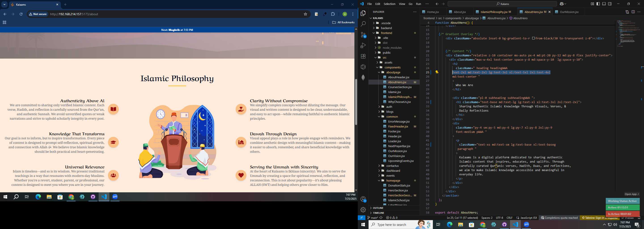Viewport: 644px width, 229px height.
Task: Click the Open Changes icon in editor toolbar
Action: pos(627,12)
